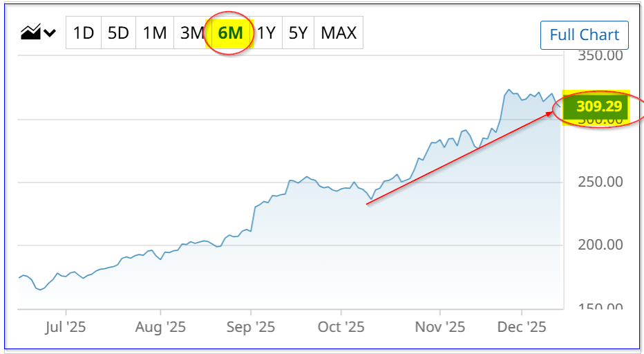This screenshot has width=644, height=354.
Task: Click the Jul '25 date label
Action: coord(66,326)
